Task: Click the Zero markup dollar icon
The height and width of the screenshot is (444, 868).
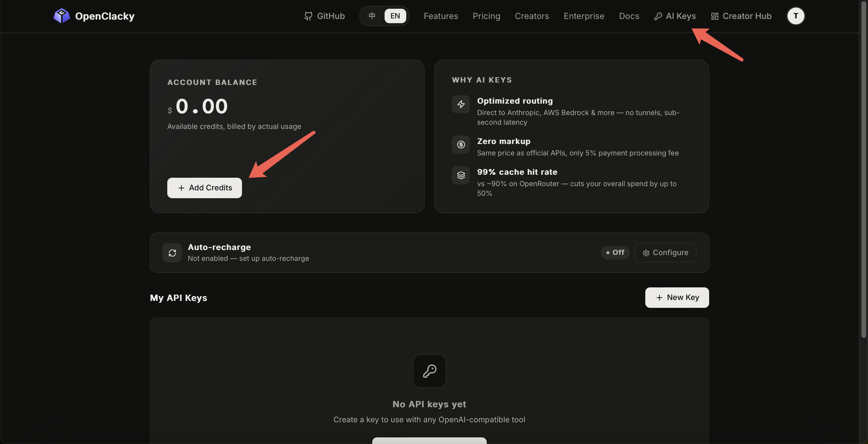Action: [x=461, y=145]
